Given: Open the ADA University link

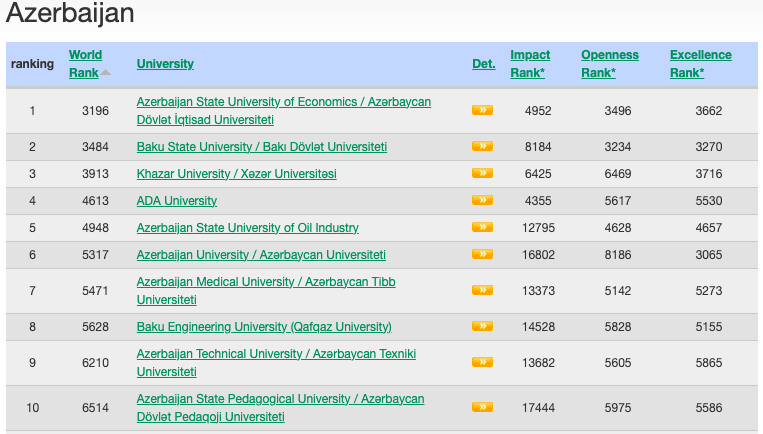Looking at the screenshot, I should pyautogui.click(x=176, y=201).
